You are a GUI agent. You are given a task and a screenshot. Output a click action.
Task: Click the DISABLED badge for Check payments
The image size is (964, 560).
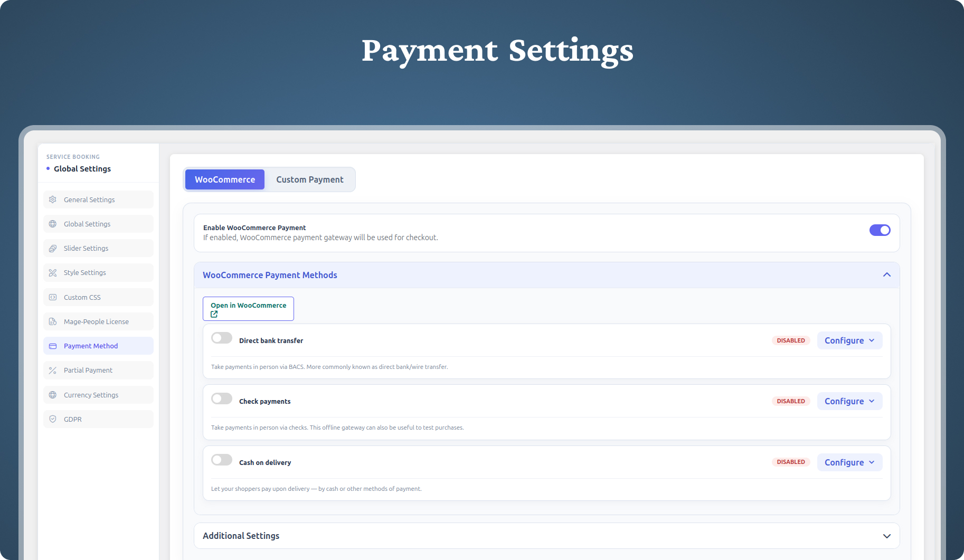791,401
